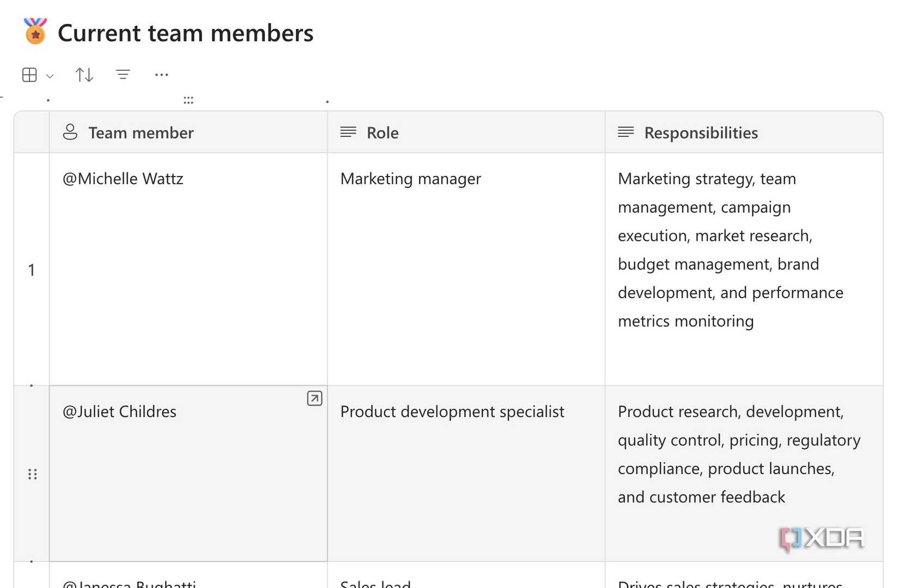Click the column drag handle above table

point(189,100)
